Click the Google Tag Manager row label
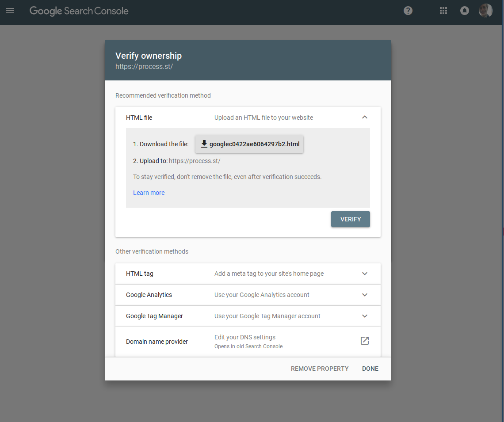 pos(154,316)
